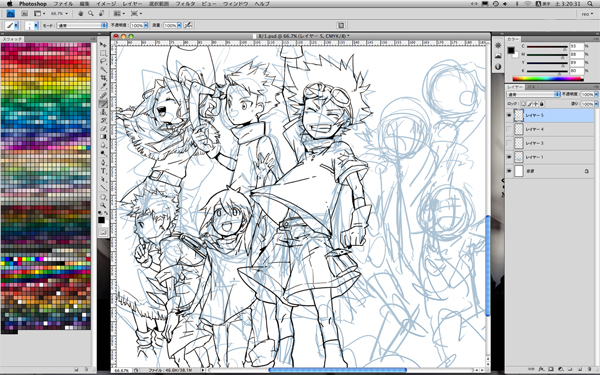Switch to the パス tab

(531, 87)
